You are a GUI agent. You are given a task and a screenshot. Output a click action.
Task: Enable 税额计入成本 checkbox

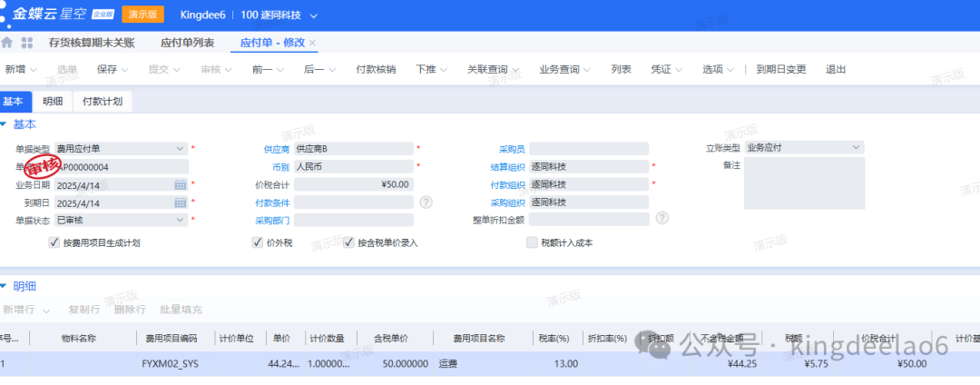coord(533,242)
